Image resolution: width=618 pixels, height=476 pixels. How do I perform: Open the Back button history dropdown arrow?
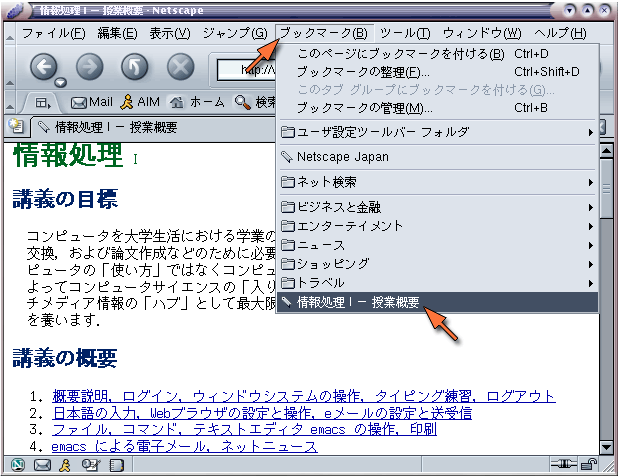(61, 82)
